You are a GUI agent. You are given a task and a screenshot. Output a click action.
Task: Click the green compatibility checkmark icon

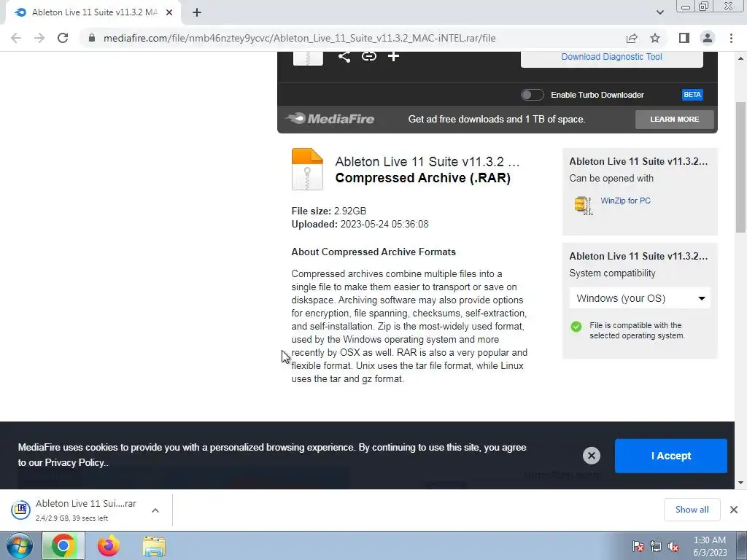[x=576, y=327]
